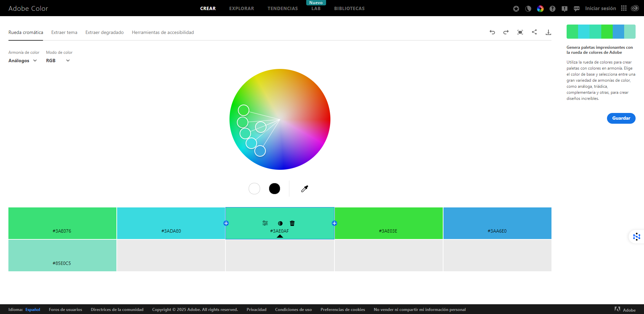Toggle the dark/light theme moon icon
The width and height of the screenshot is (644, 314).
coord(528,9)
